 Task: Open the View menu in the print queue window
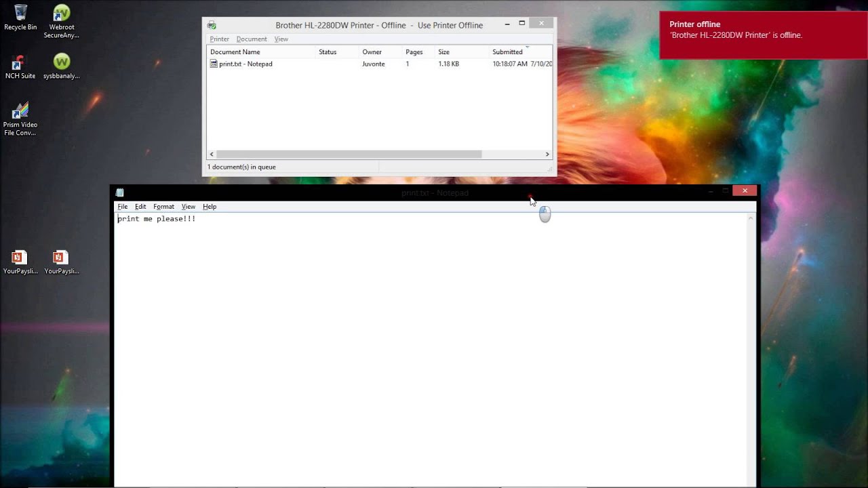[281, 39]
